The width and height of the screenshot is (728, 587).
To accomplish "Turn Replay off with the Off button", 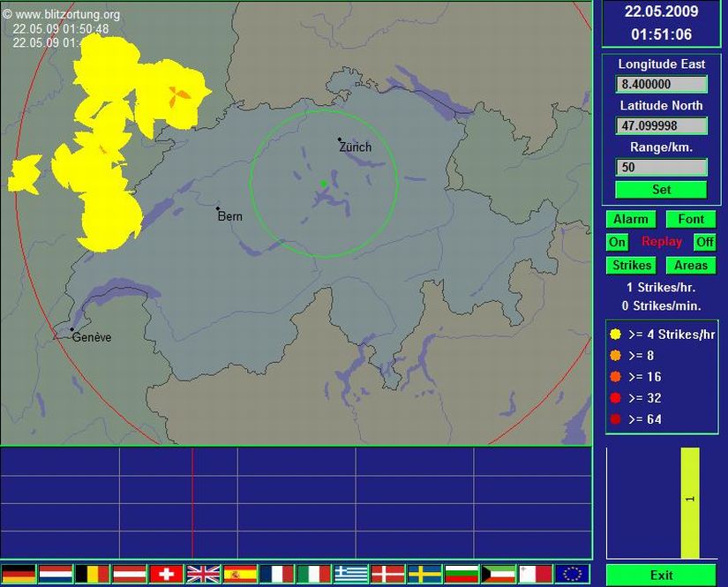I will tap(704, 242).
